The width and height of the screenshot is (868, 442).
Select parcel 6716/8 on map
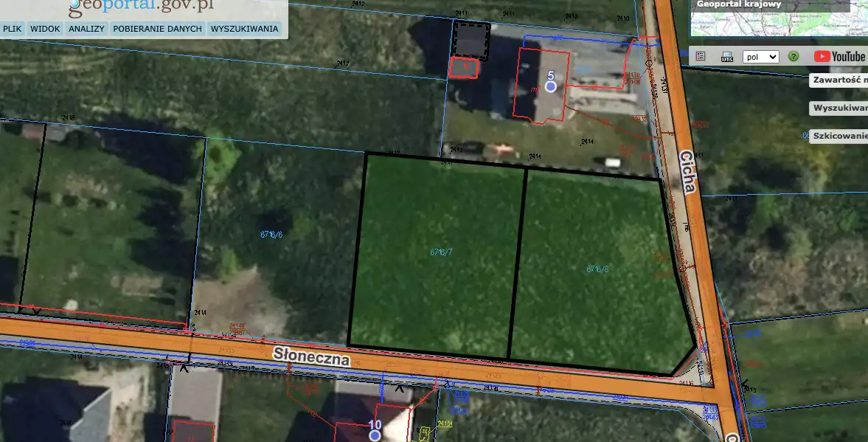(597, 269)
